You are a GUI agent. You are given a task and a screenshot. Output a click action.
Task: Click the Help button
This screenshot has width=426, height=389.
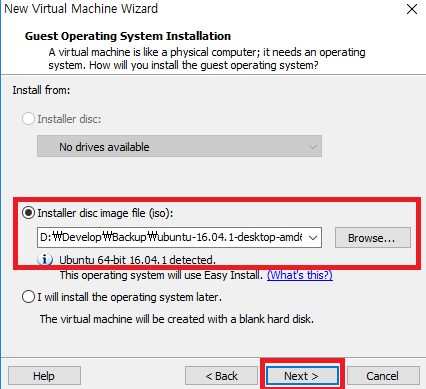[44, 376]
